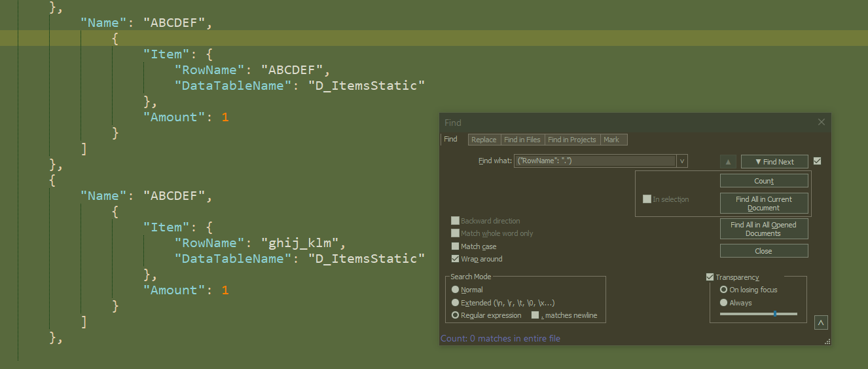Disable the Transparency checkbox
868x369 pixels.
pos(710,277)
